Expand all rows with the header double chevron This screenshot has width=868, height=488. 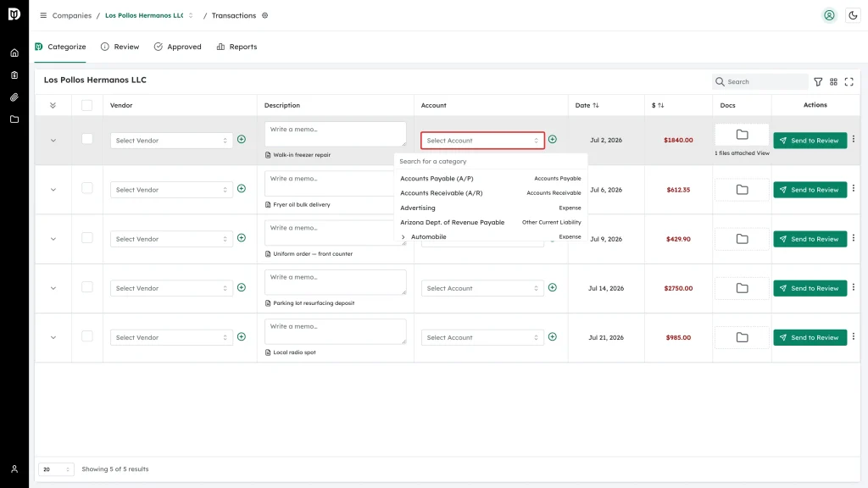(x=53, y=105)
